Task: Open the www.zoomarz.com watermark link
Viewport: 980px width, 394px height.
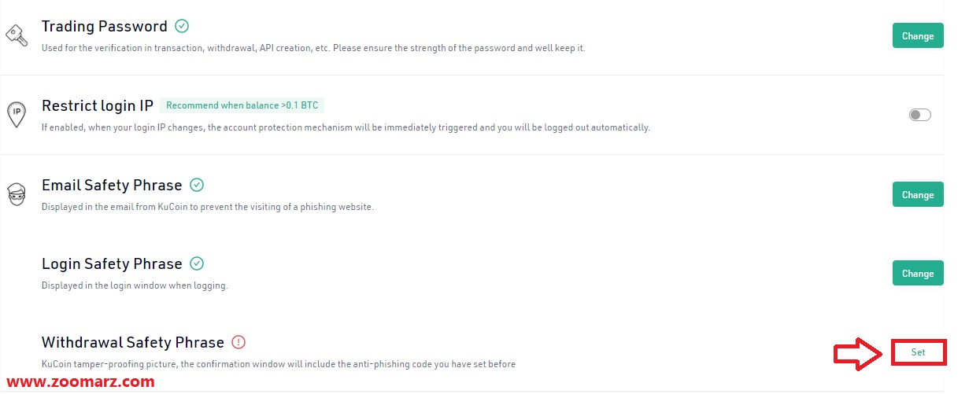Action: [x=80, y=382]
